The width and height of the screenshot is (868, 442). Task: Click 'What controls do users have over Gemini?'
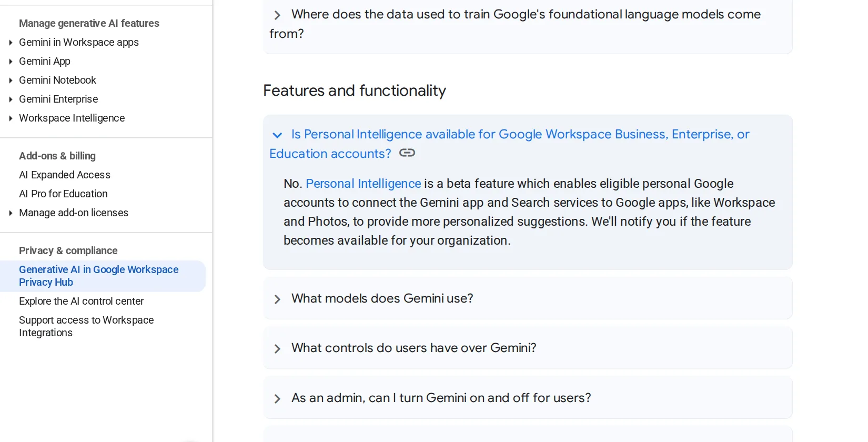(414, 348)
